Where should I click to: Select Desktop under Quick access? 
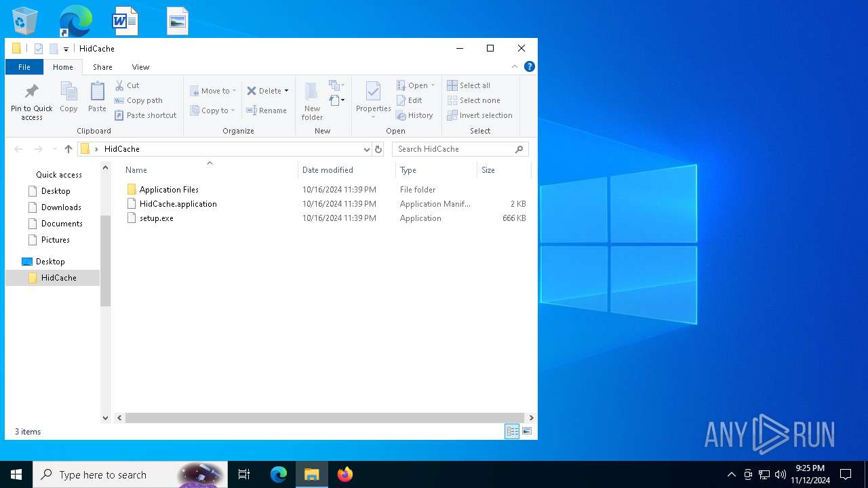56,191
